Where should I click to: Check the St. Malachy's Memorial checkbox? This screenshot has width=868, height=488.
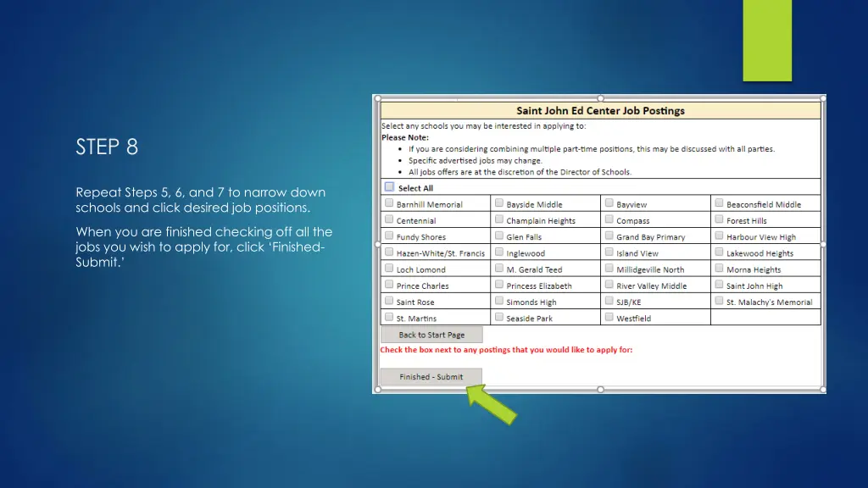click(x=719, y=302)
